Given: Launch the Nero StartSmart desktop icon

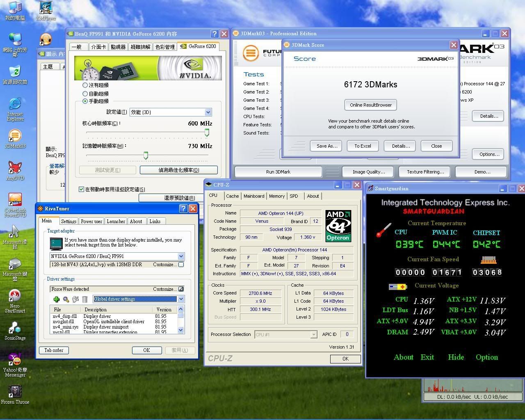Looking at the screenshot, I should coord(15,301).
